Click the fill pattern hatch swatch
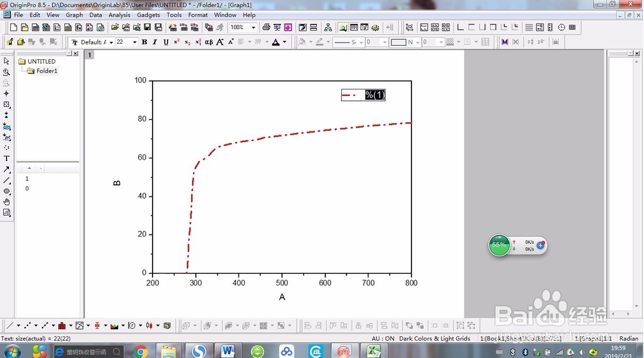 tap(450, 42)
